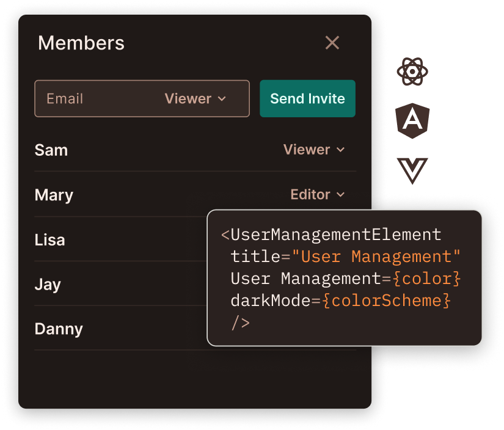Select the Mary member row
Screen dimensions: 504x430
tap(195, 195)
